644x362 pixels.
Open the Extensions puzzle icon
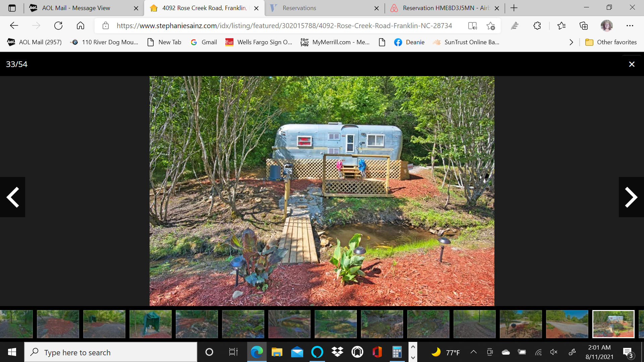537,26
